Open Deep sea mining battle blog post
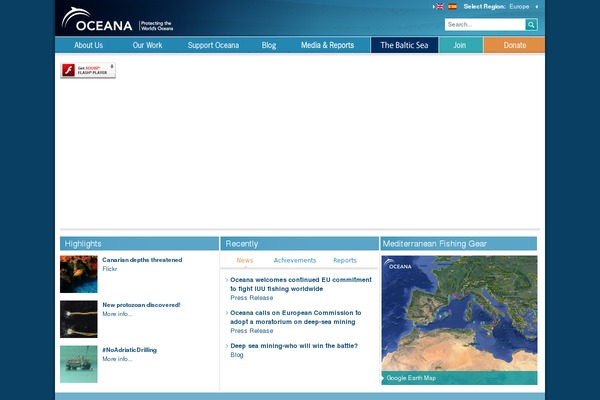Screen dimensions: 600x400 click(x=294, y=346)
